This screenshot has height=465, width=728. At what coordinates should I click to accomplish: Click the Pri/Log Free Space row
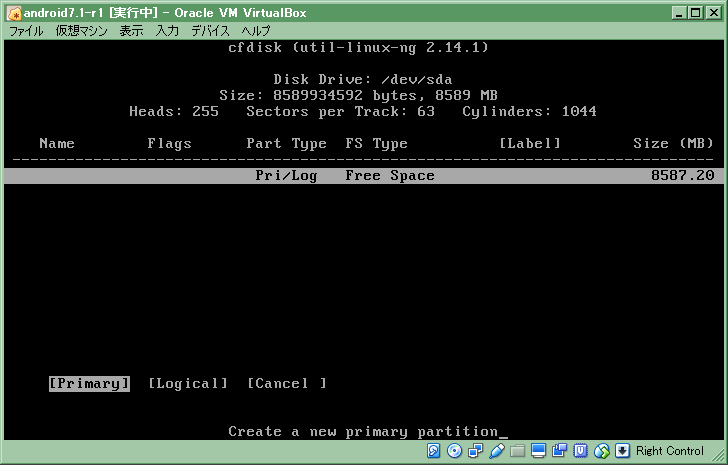tap(364, 175)
